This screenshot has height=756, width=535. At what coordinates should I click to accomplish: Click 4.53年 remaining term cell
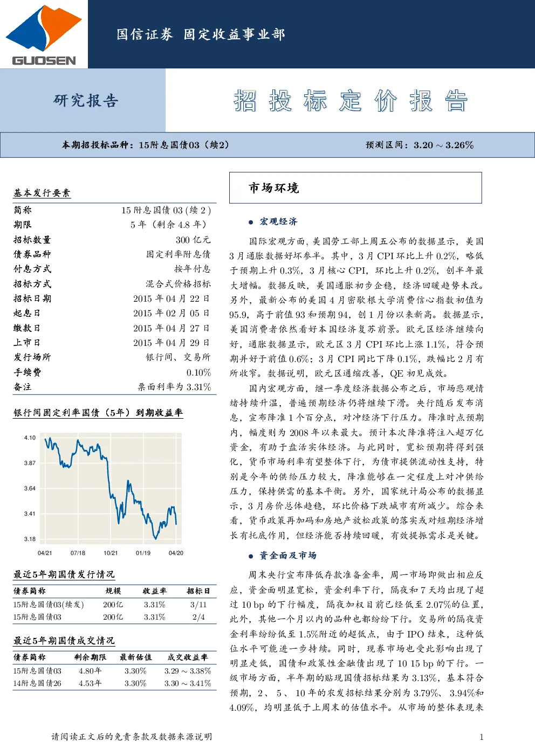(90, 683)
